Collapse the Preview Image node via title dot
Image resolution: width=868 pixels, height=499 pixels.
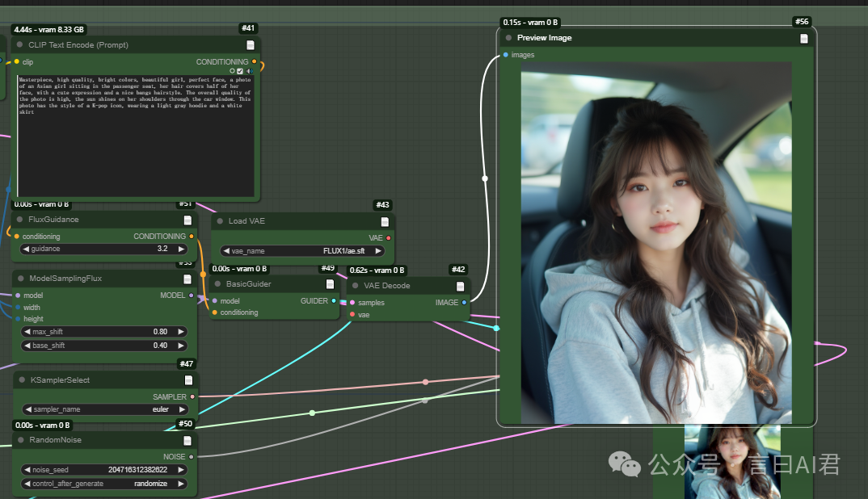tap(508, 38)
